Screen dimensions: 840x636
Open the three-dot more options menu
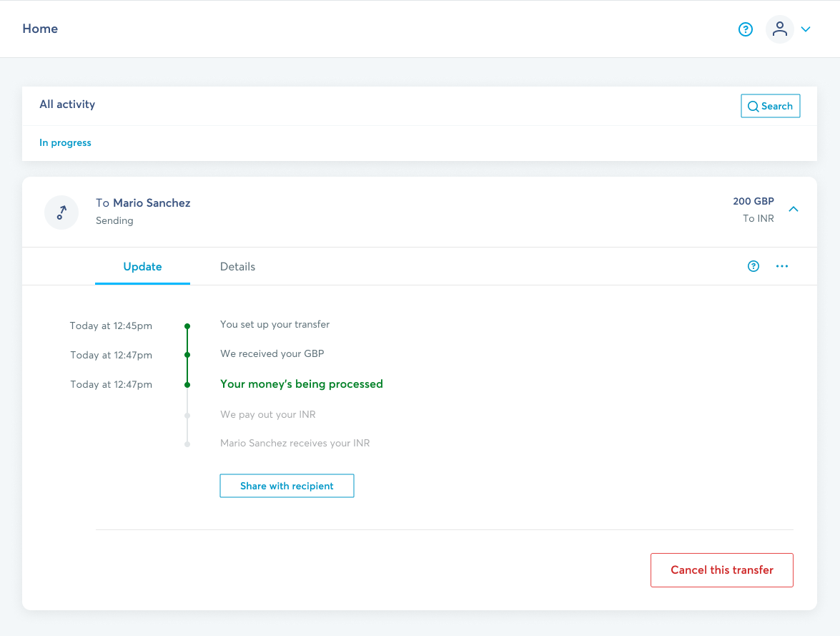[782, 266]
